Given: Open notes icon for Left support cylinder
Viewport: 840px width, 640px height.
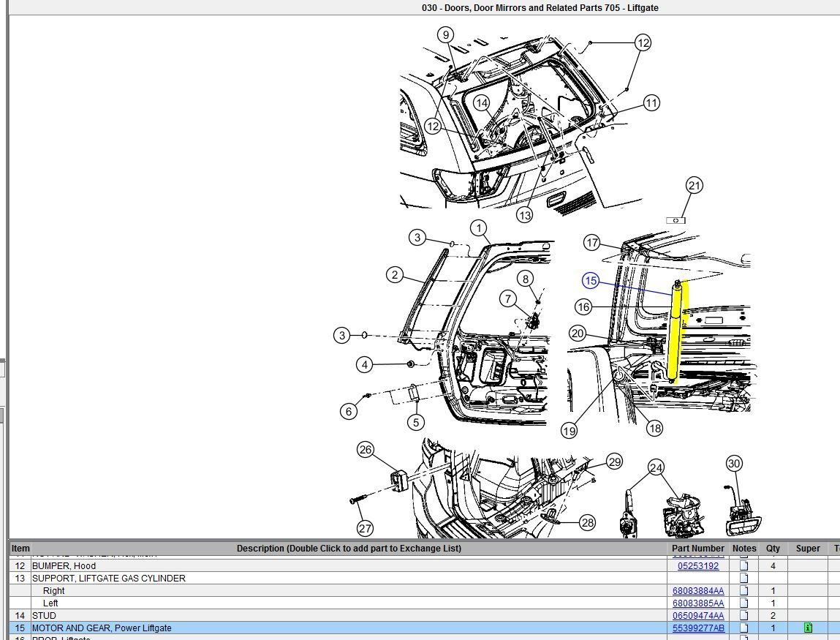Looking at the screenshot, I should click(x=744, y=603).
